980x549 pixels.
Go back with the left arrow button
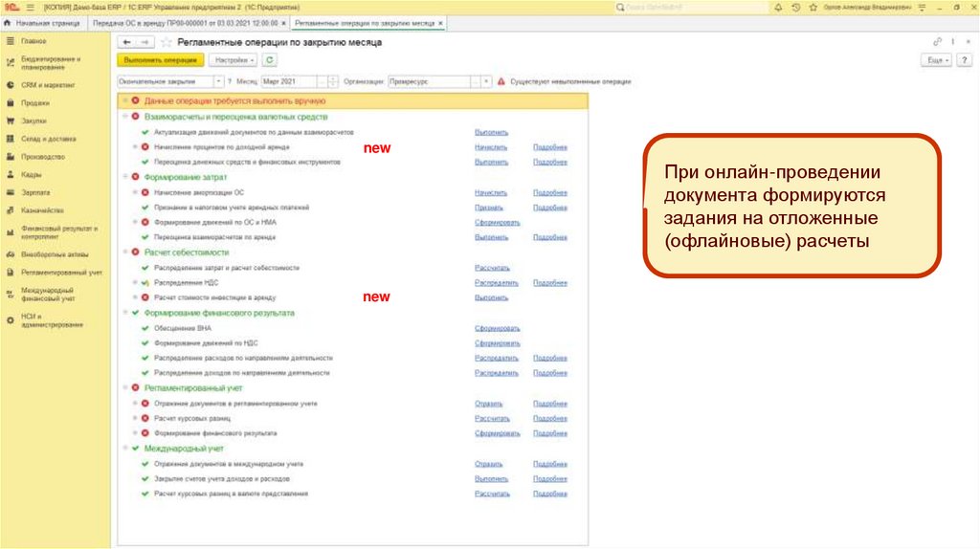coord(127,42)
